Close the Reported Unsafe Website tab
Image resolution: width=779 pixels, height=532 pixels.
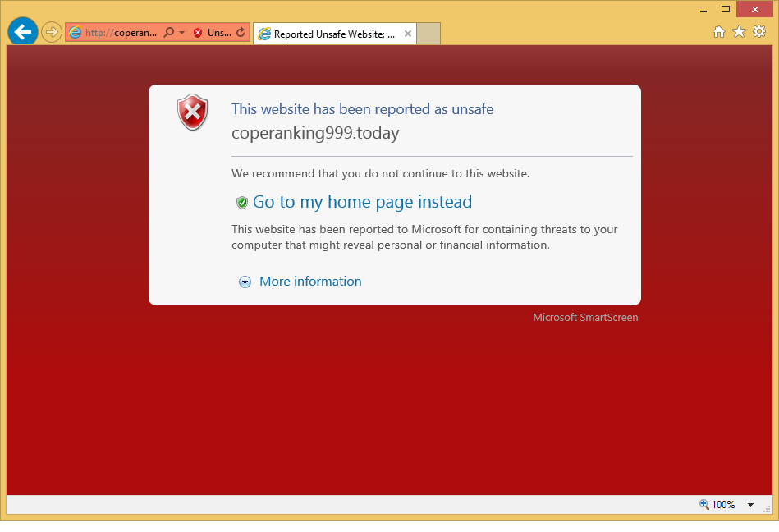coord(408,34)
